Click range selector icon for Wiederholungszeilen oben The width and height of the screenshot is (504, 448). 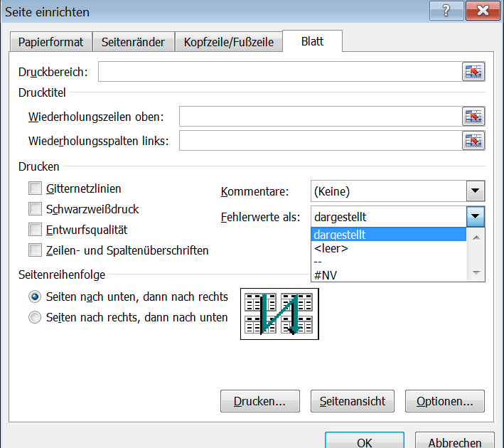473,116
